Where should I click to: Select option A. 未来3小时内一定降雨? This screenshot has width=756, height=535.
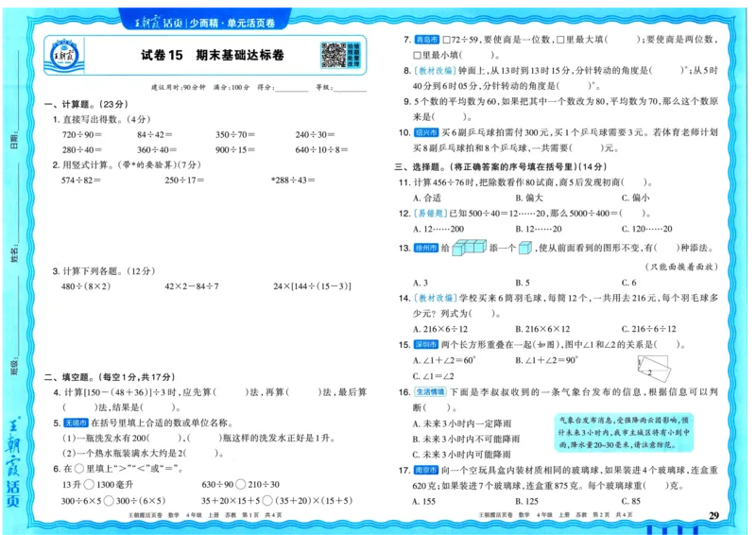pos(462,423)
